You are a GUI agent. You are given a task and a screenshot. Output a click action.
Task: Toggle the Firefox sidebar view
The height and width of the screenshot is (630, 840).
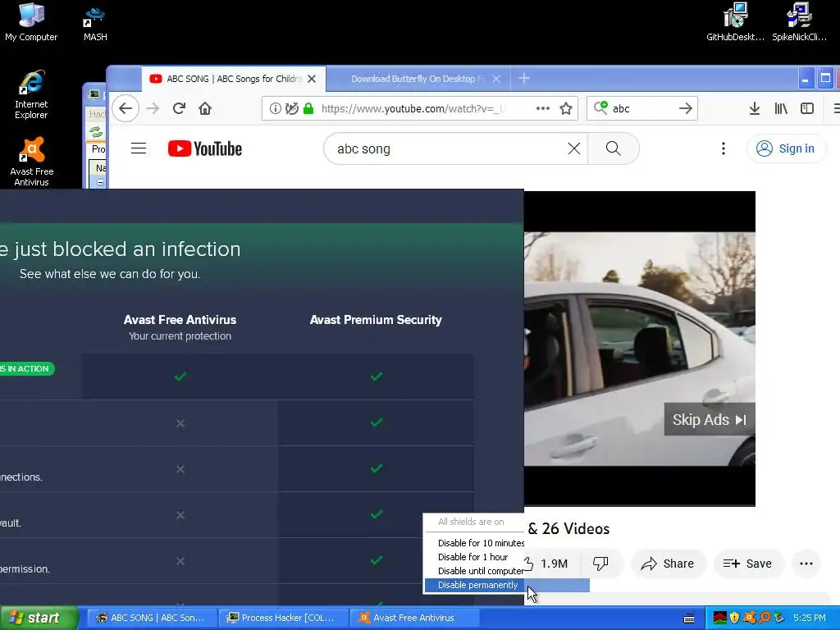point(807,109)
